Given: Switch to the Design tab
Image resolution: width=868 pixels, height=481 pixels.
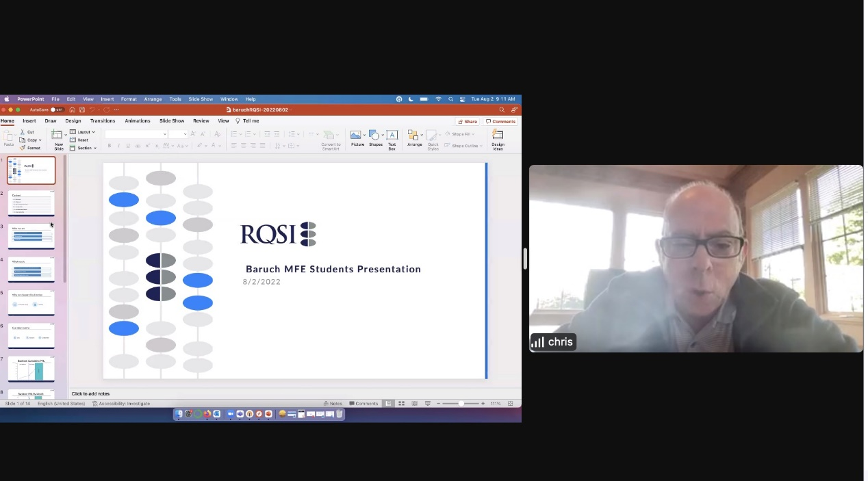Looking at the screenshot, I should click(73, 121).
